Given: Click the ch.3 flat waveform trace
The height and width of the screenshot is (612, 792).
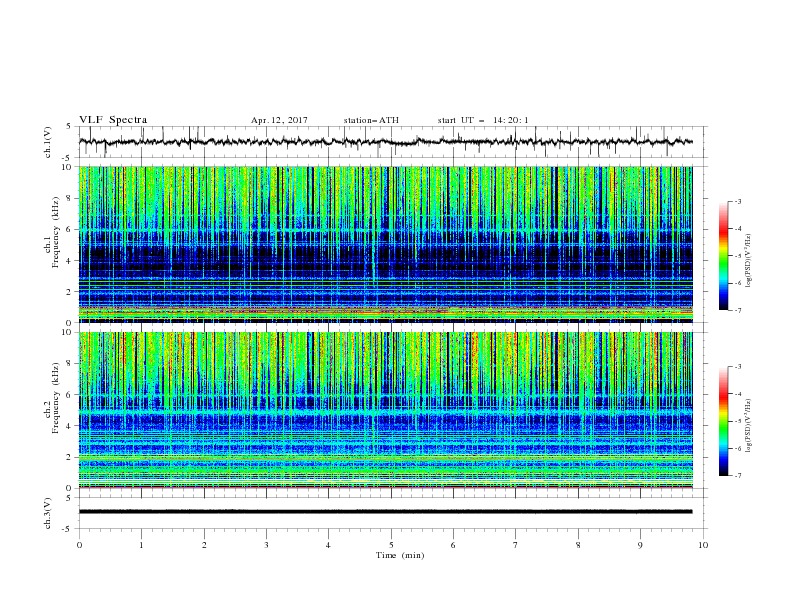Looking at the screenshot, I should tap(385, 512).
